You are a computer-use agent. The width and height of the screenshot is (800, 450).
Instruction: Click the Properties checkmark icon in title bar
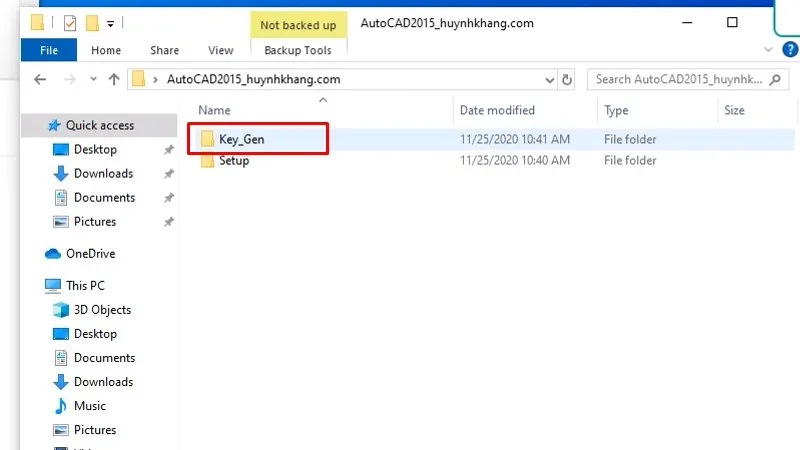click(69, 22)
